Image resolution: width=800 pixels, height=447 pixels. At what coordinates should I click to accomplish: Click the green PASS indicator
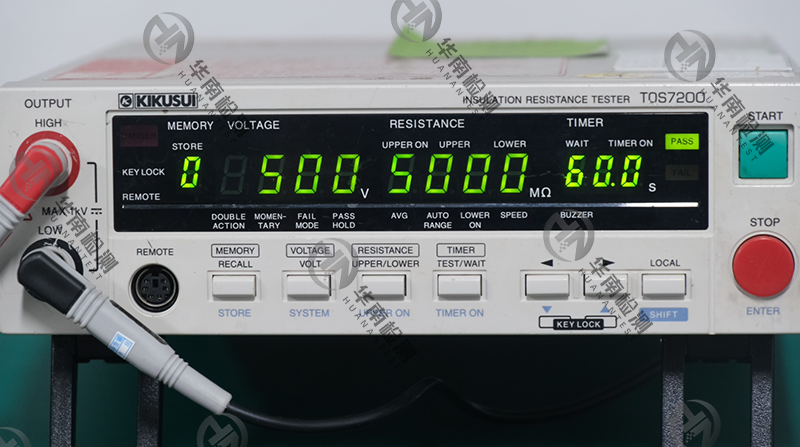(x=683, y=142)
